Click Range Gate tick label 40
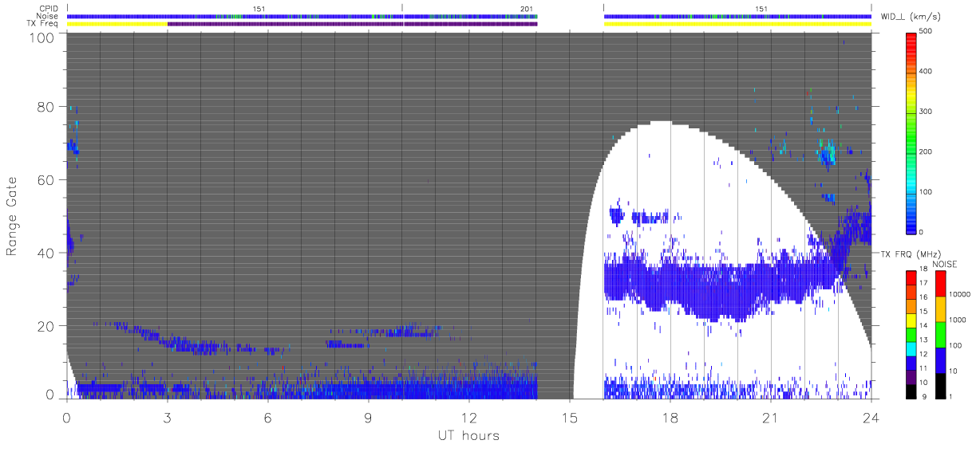Screen dimensions: 980x452 pos(47,253)
